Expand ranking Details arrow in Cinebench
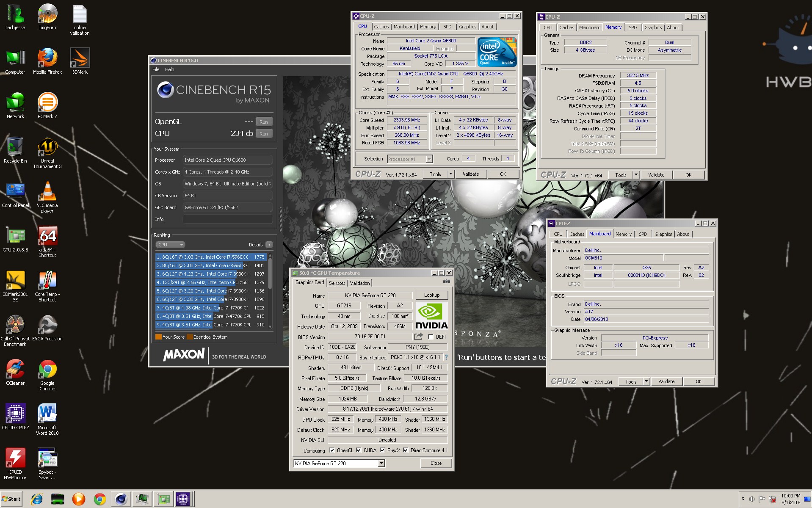The image size is (812, 508). [x=269, y=245]
